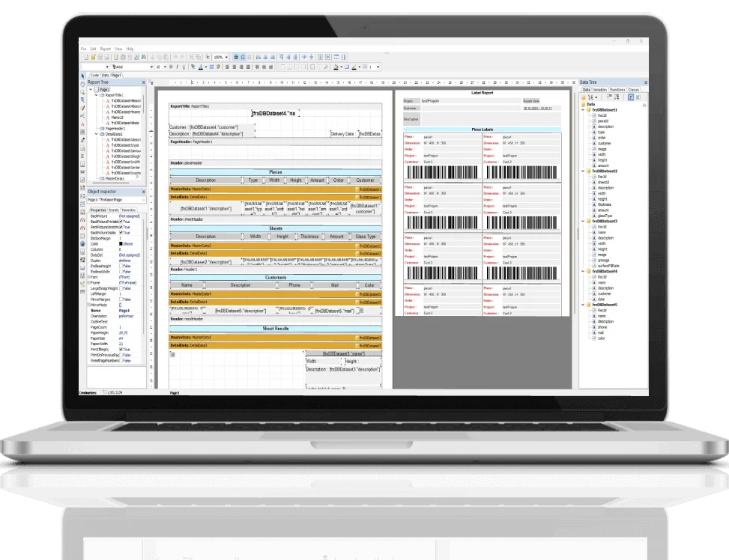Toggle the PrintIfEmpty checkbox
This screenshot has height=560, width=729.
click(x=121, y=349)
